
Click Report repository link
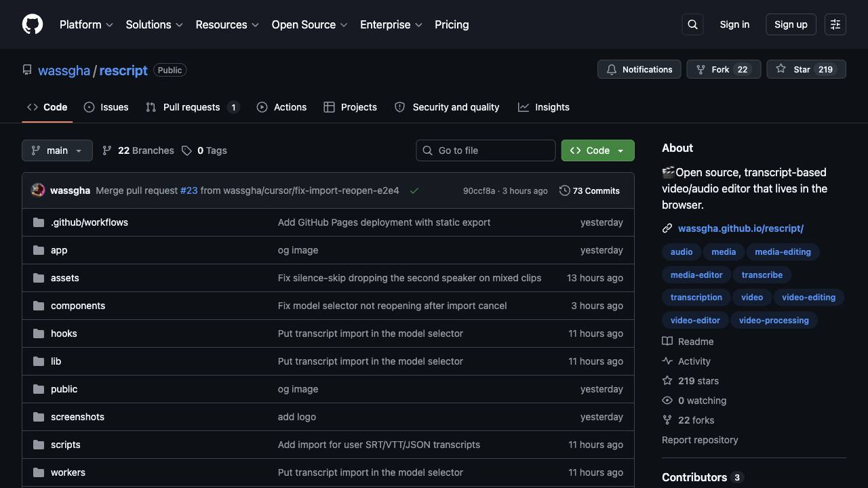[x=700, y=440]
